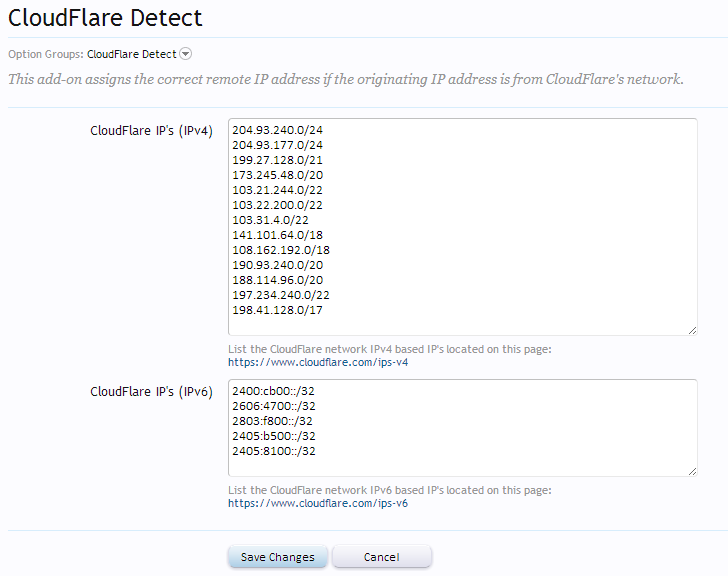The width and height of the screenshot is (728, 576).
Task: Click the 141.101.64.0/18 line
Action: tap(278, 235)
